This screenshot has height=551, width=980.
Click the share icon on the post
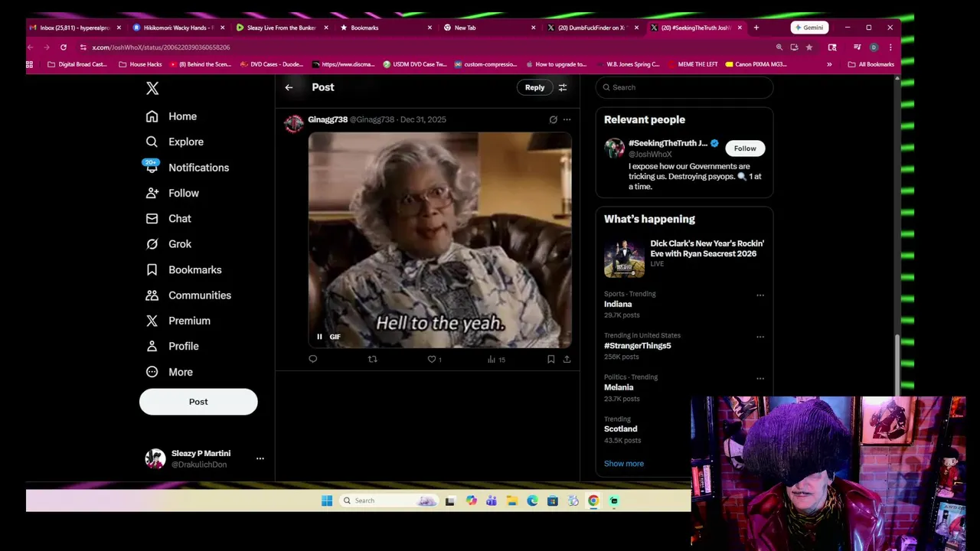567,359
